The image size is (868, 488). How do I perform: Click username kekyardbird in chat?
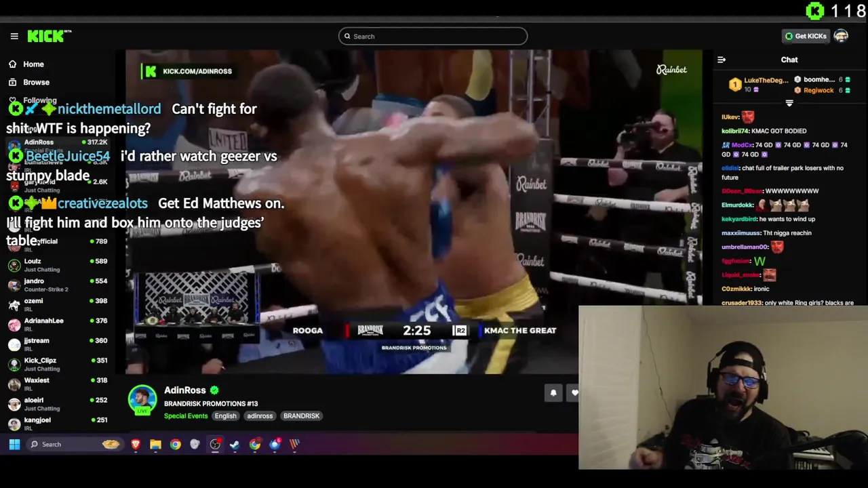(x=738, y=219)
